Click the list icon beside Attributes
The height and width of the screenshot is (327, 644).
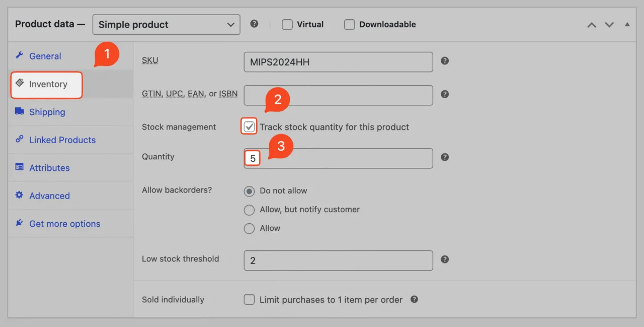(x=20, y=167)
